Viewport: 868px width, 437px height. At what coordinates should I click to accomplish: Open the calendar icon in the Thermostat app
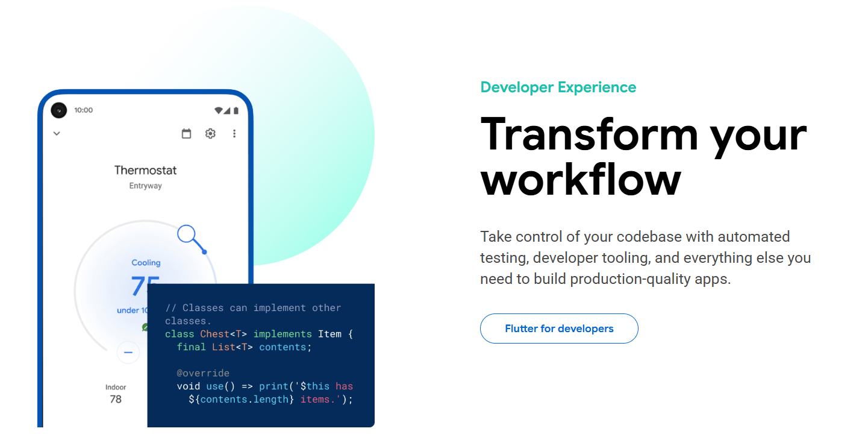tap(187, 133)
